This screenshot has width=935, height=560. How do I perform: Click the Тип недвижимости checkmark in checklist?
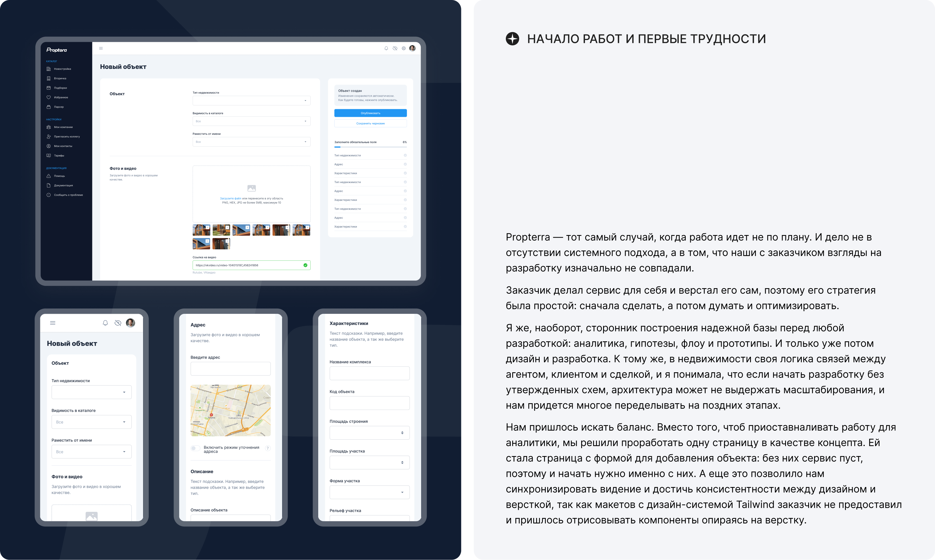[x=405, y=155]
